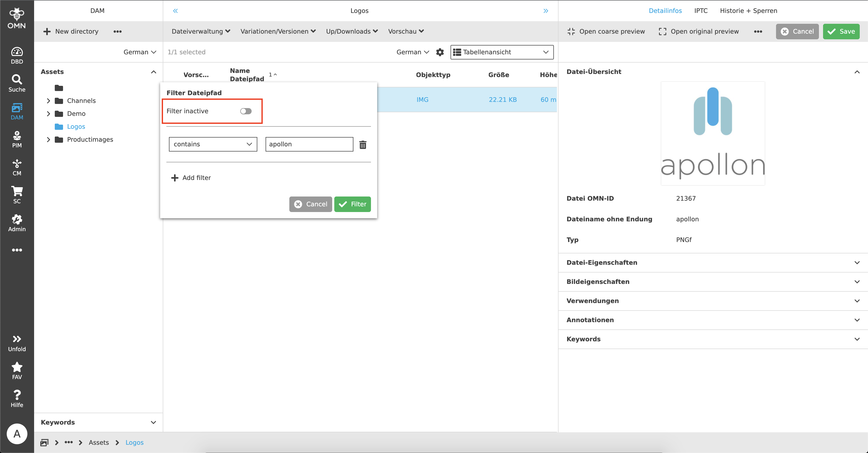Click the green Filter button
Viewport: 868px width, 453px height.
pyautogui.click(x=352, y=204)
